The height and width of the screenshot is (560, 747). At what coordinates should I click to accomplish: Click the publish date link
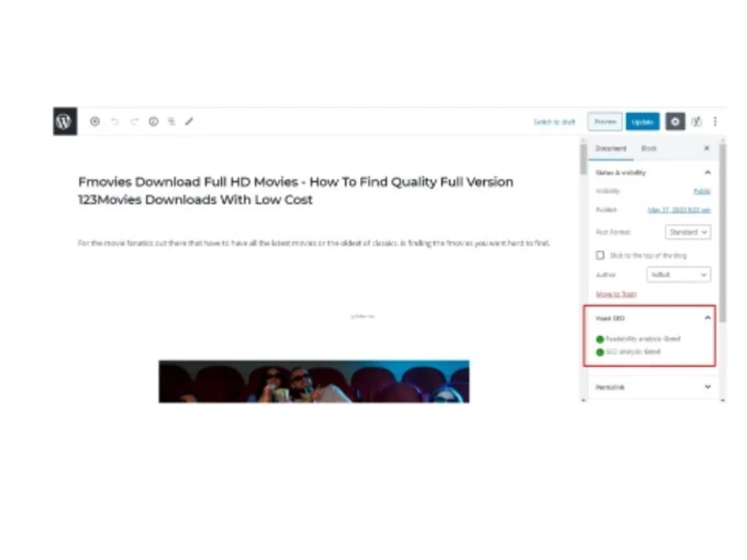point(679,210)
